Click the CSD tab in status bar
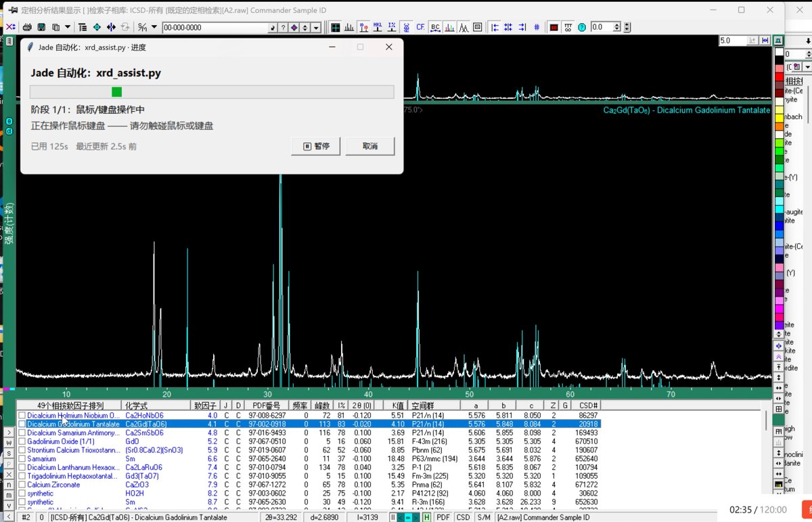Image resolution: width=812 pixels, height=522 pixels. pos(463,517)
